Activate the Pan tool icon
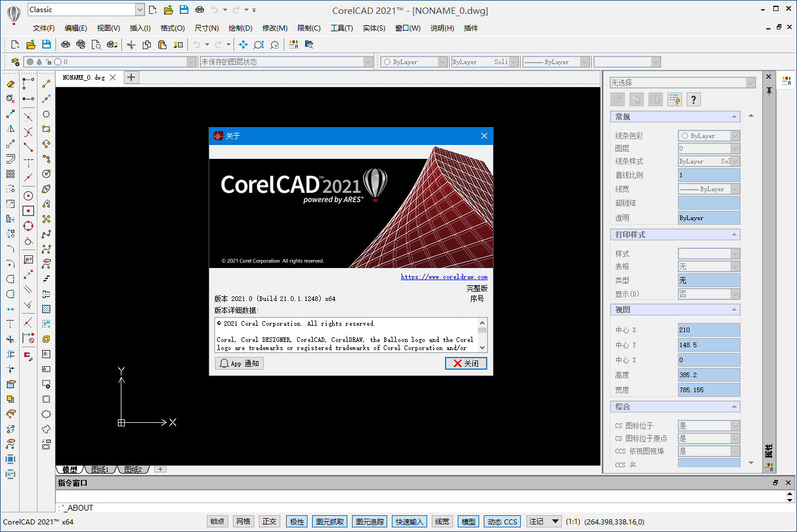 (243, 44)
